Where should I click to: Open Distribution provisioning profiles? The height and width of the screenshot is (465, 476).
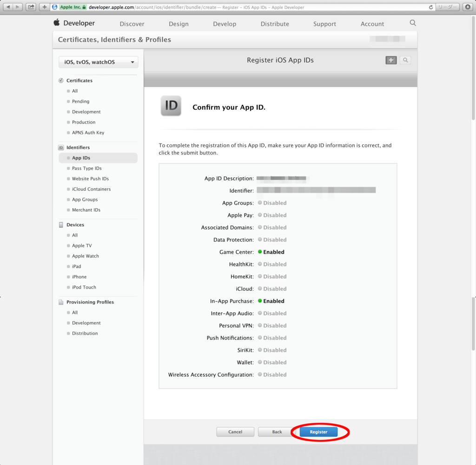85,334
